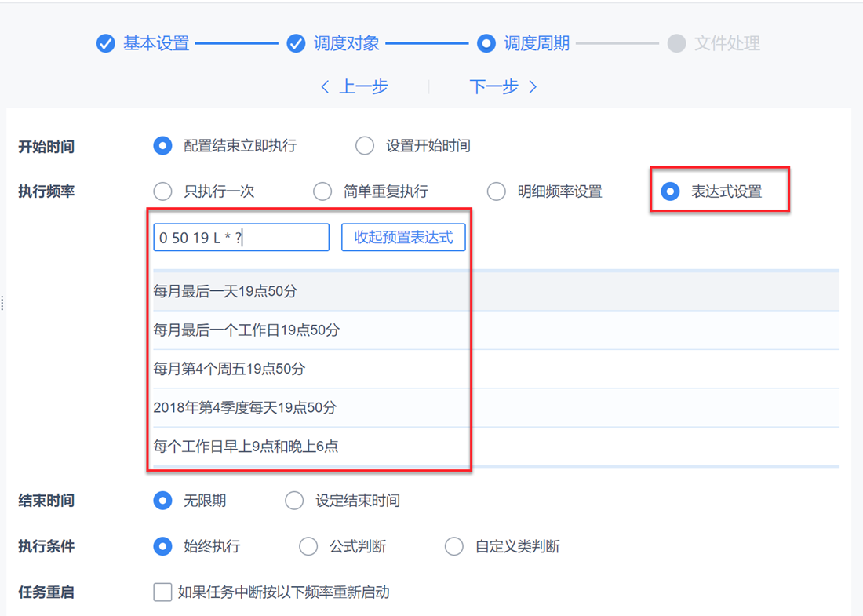Viewport: 863px width, 616px height.
Task: Pick preset 每个工作日早上9点和晚上6点
Action: [x=246, y=447]
